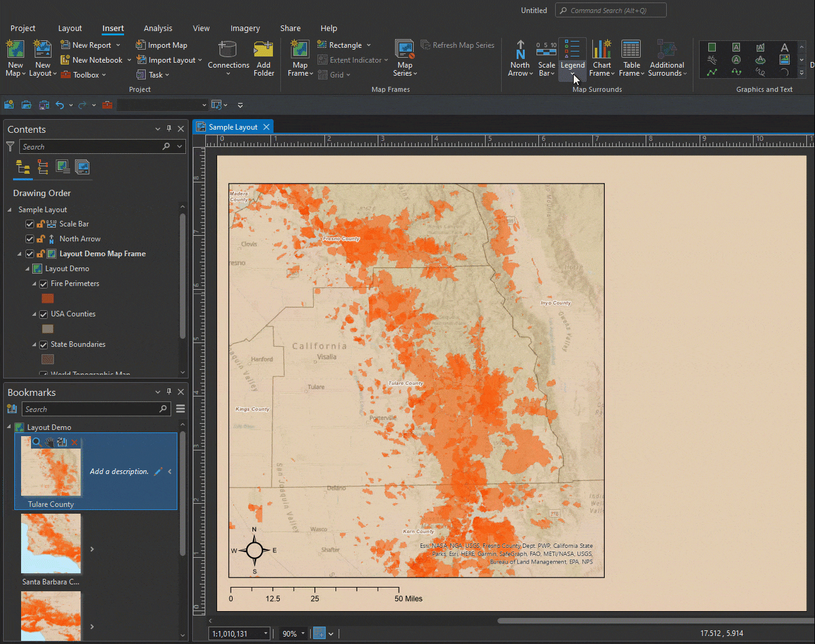Image resolution: width=815 pixels, height=644 pixels.
Task: Switch to the Analysis ribbon tab
Action: 158,29
